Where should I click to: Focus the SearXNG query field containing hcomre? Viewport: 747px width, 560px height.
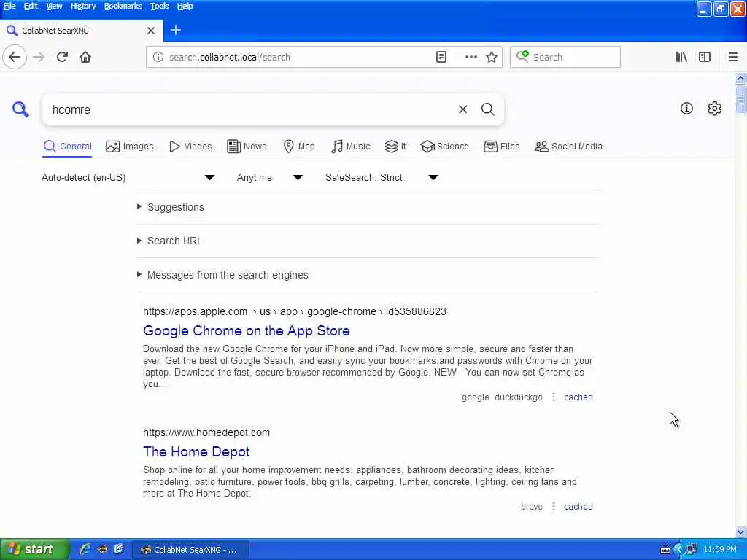point(250,109)
